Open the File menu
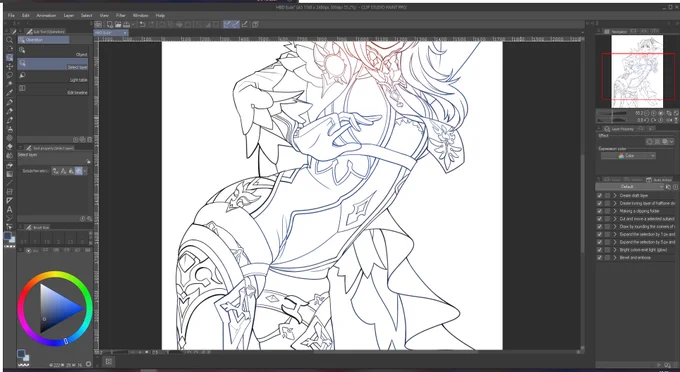Viewport: 680px width, 372px height. (x=11, y=15)
